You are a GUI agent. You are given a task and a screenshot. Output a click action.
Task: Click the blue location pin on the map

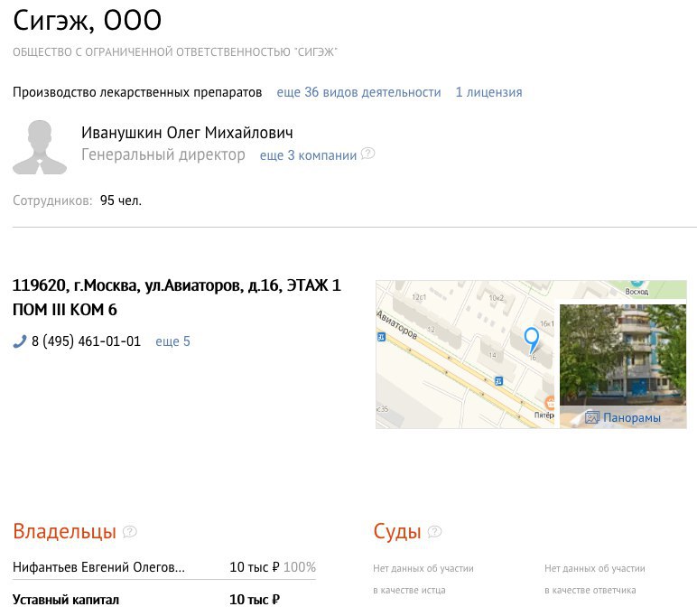coord(531,341)
